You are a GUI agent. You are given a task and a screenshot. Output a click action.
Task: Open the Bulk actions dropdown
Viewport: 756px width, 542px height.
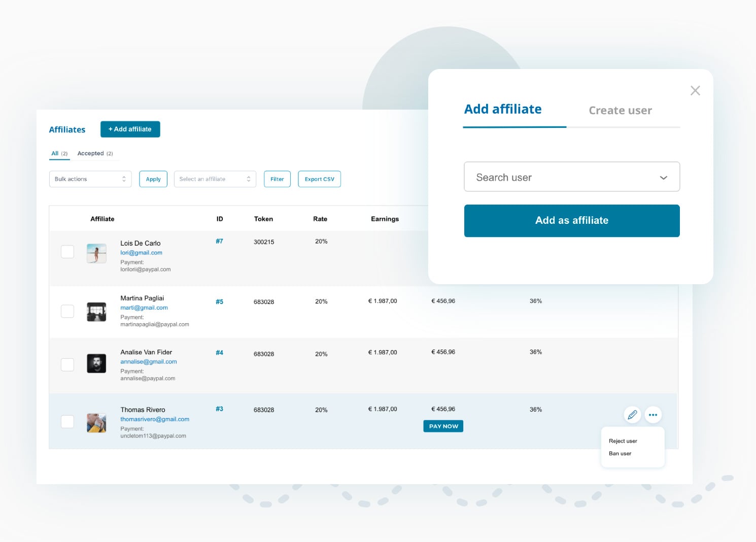90,179
